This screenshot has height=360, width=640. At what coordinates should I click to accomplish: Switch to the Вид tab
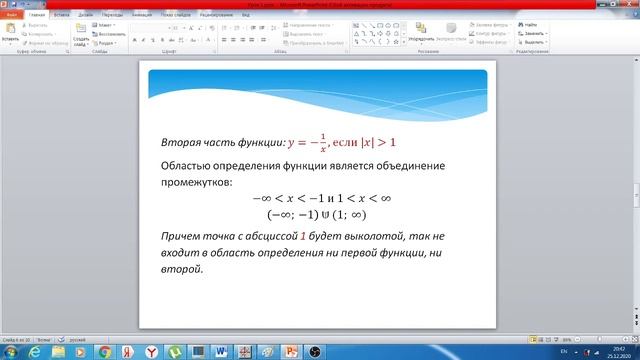pos(246,15)
